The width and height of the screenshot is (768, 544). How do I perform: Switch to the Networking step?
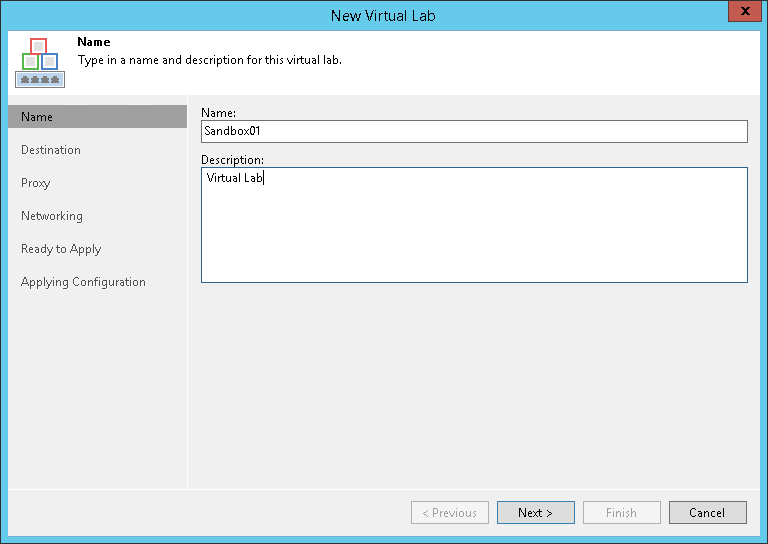coord(52,216)
